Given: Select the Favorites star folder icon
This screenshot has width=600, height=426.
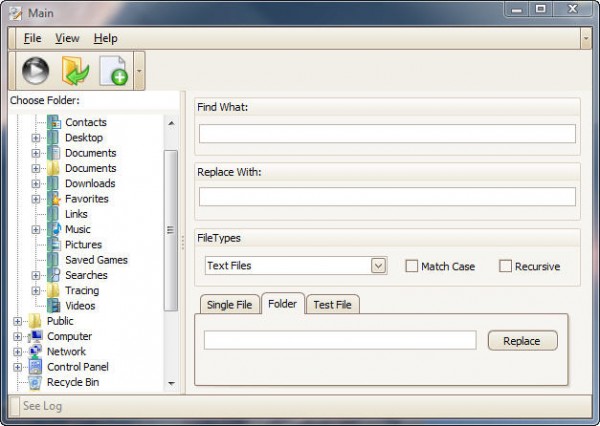Looking at the screenshot, I should pos(54,199).
